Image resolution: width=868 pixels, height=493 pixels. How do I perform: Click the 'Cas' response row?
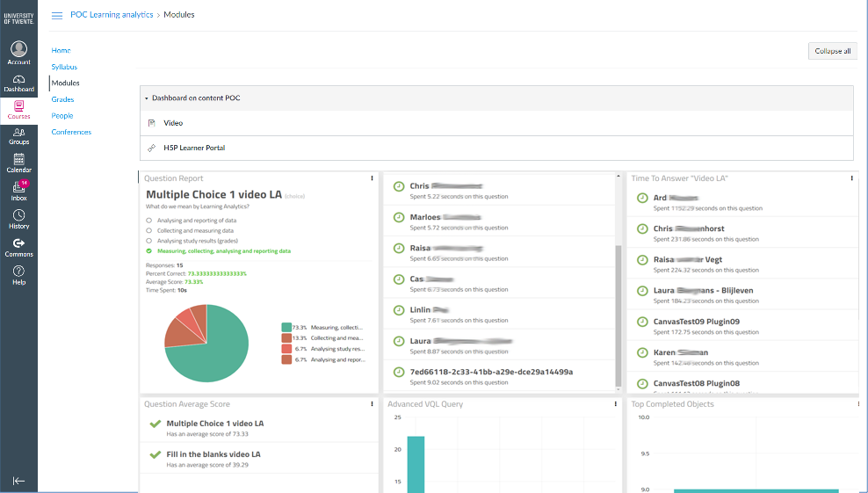[x=499, y=283]
